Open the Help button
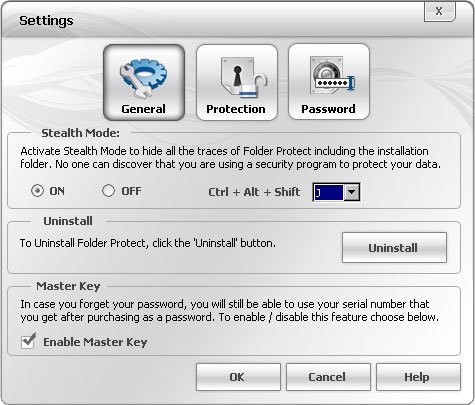The height and width of the screenshot is (405, 475). pyautogui.click(x=418, y=377)
